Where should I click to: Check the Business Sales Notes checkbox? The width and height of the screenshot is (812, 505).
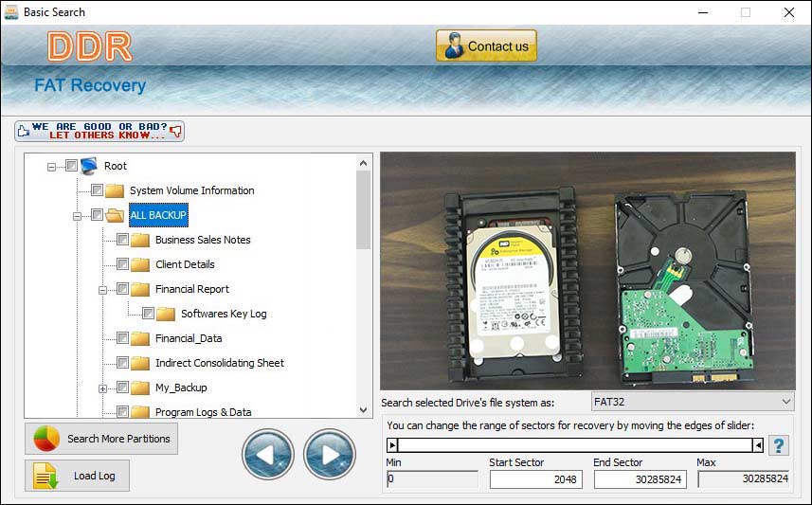coord(122,240)
